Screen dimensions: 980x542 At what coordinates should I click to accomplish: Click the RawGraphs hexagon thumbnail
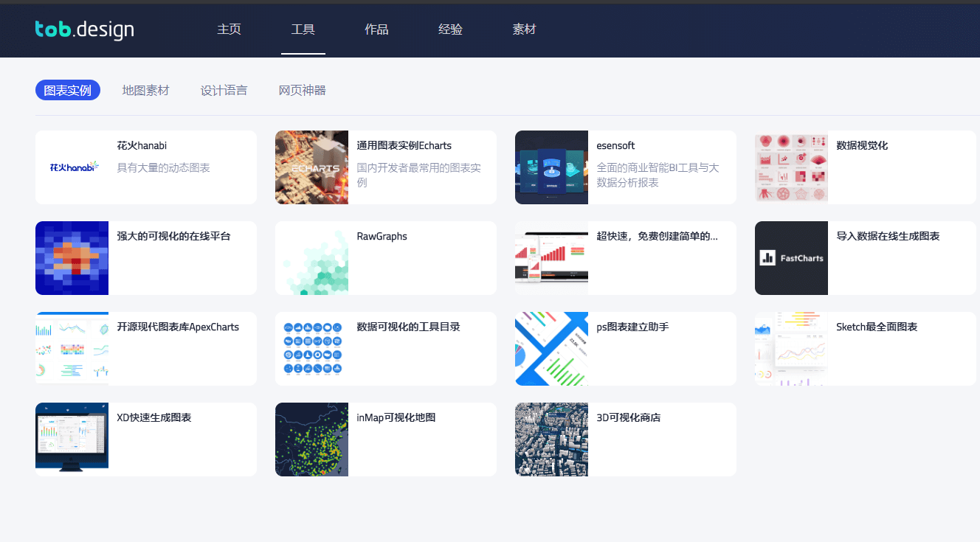coord(311,258)
